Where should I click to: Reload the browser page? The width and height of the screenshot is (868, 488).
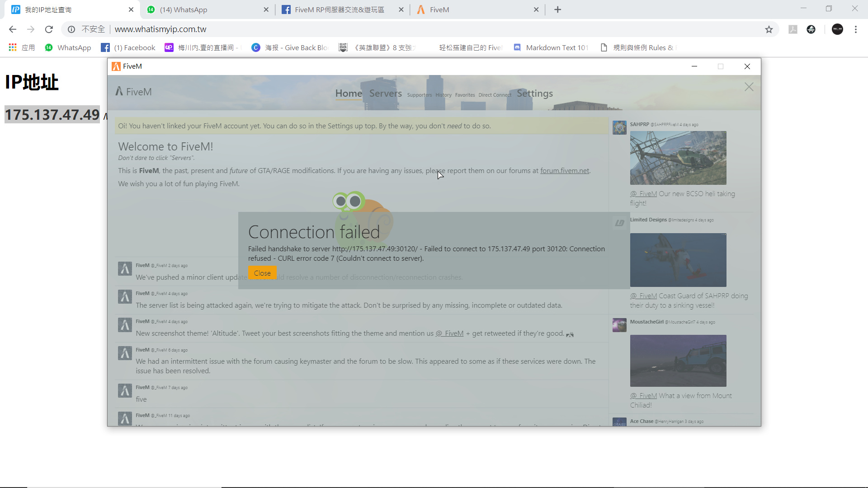point(49,29)
